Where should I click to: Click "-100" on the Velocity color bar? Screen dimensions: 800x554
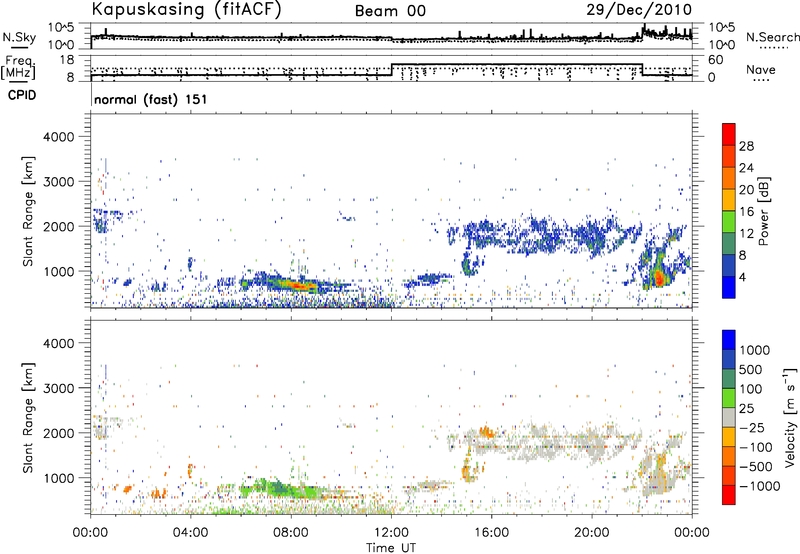tap(756, 447)
